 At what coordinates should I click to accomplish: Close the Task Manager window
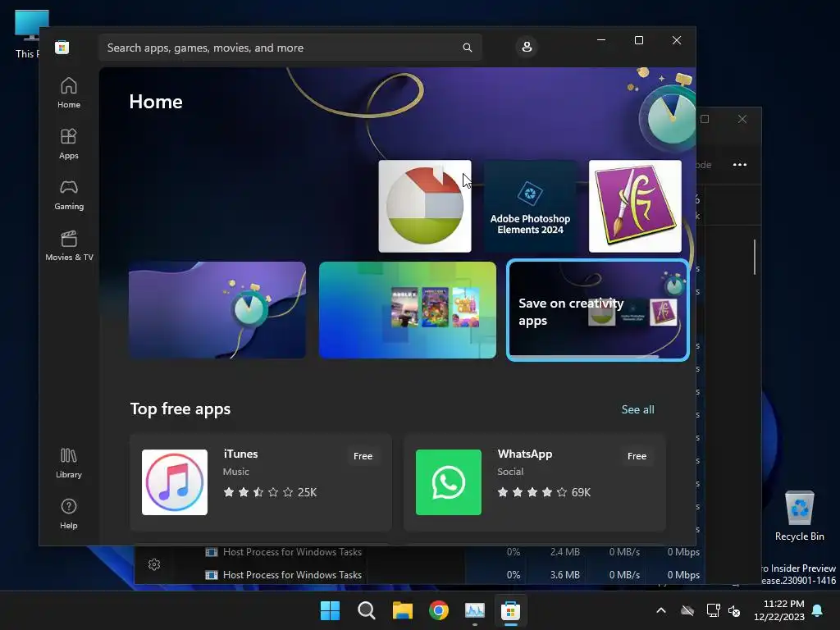tap(742, 119)
